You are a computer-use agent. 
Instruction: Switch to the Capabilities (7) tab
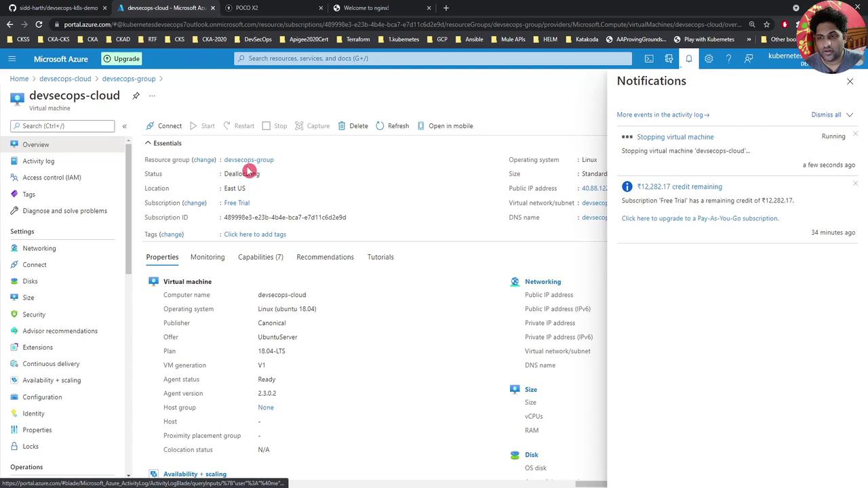click(x=260, y=257)
